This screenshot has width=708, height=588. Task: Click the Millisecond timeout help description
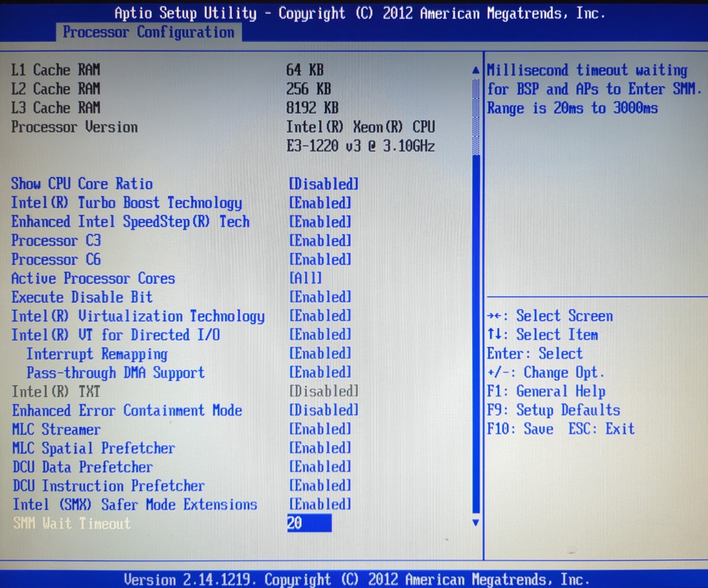point(594,89)
